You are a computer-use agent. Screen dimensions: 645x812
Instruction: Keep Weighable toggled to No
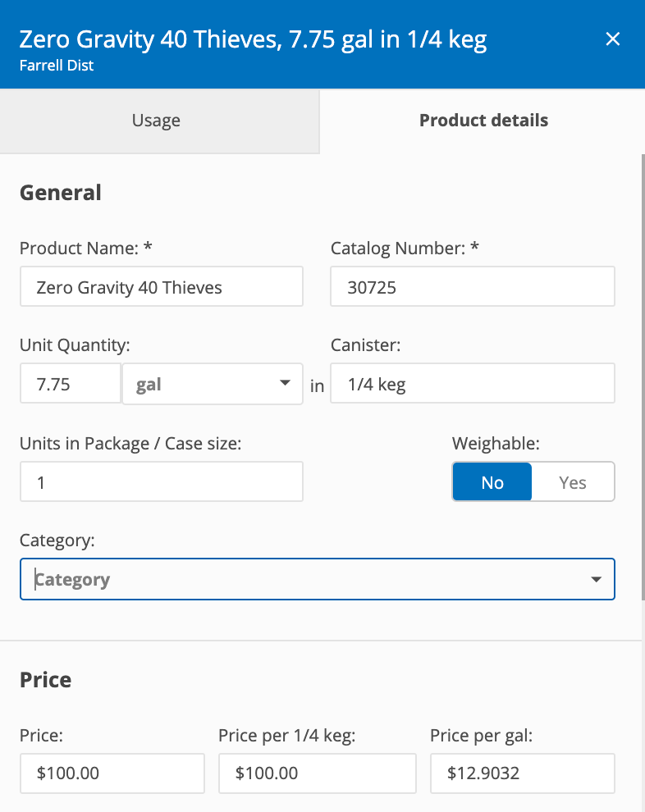(492, 481)
